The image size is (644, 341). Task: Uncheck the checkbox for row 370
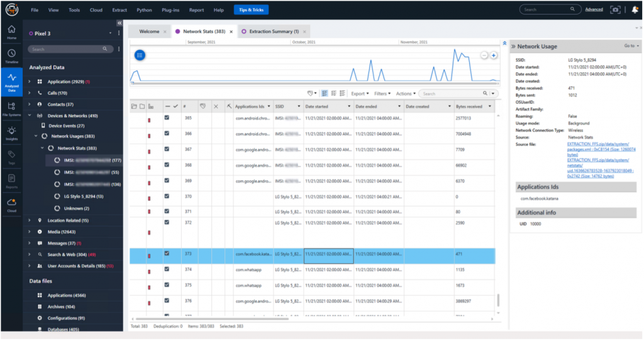click(167, 196)
